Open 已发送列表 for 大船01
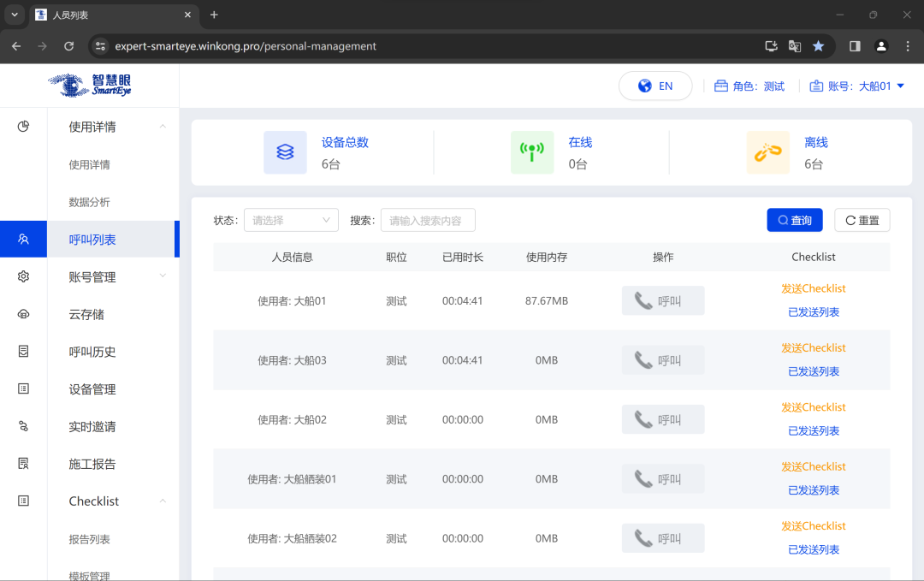The width and height of the screenshot is (924, 581). pos(814,311)
